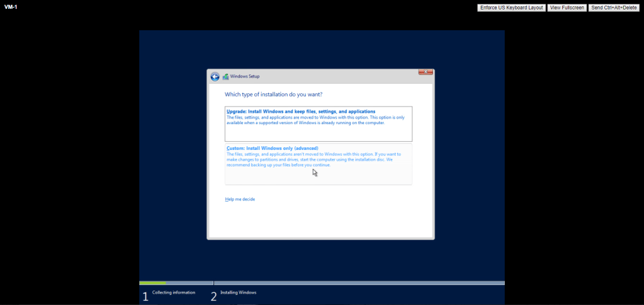Viewport: 644px width, 305px height.
Task: Click the installation type question heading
Action: (x=273, y=95)
